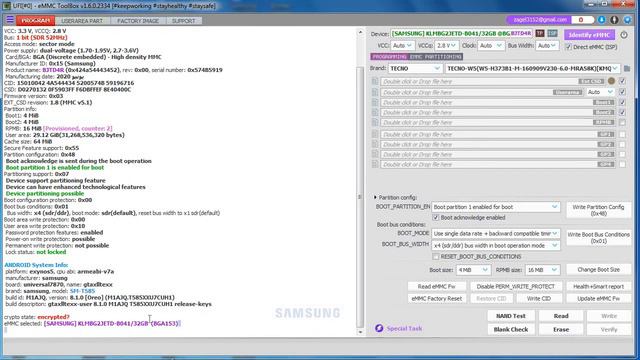Click the NAND Test button
Image resolution: width=640 pixels, height=360 pixels.
coord(511,316)
